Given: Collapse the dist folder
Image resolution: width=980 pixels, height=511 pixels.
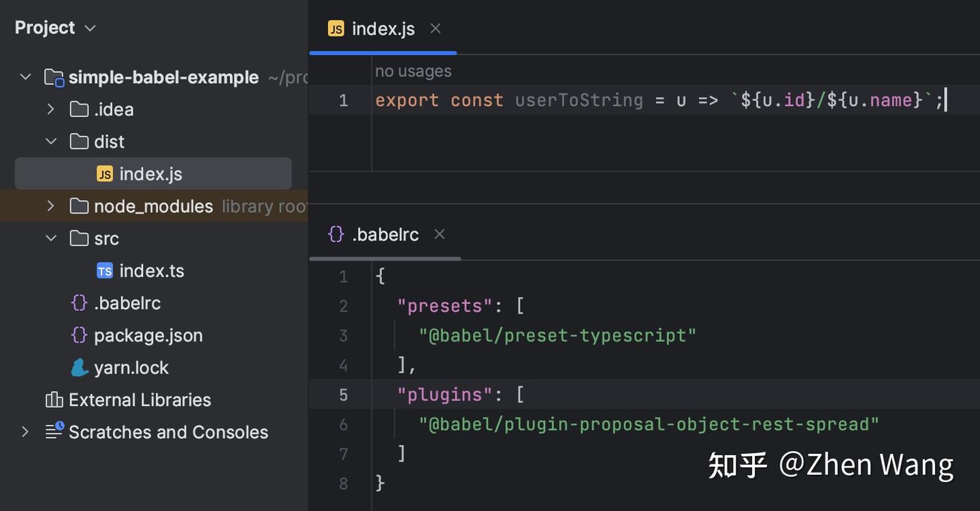Looking at the screenshot, I should (x=50, y=142).
